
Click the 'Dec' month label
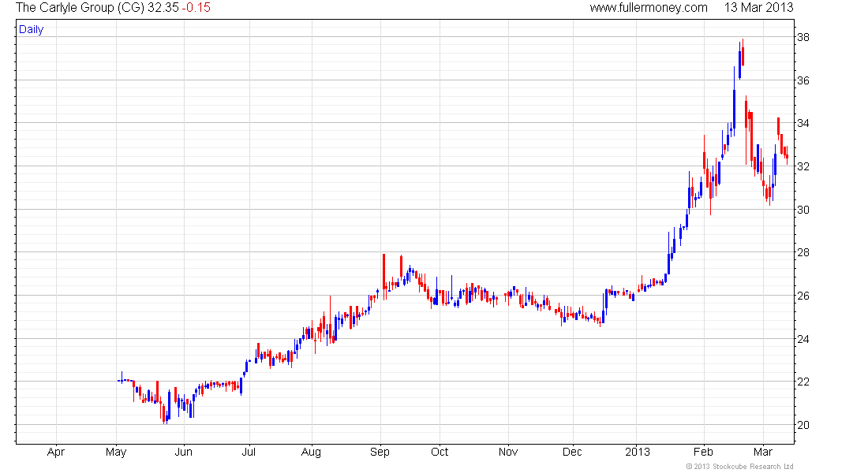coord(572,452)
